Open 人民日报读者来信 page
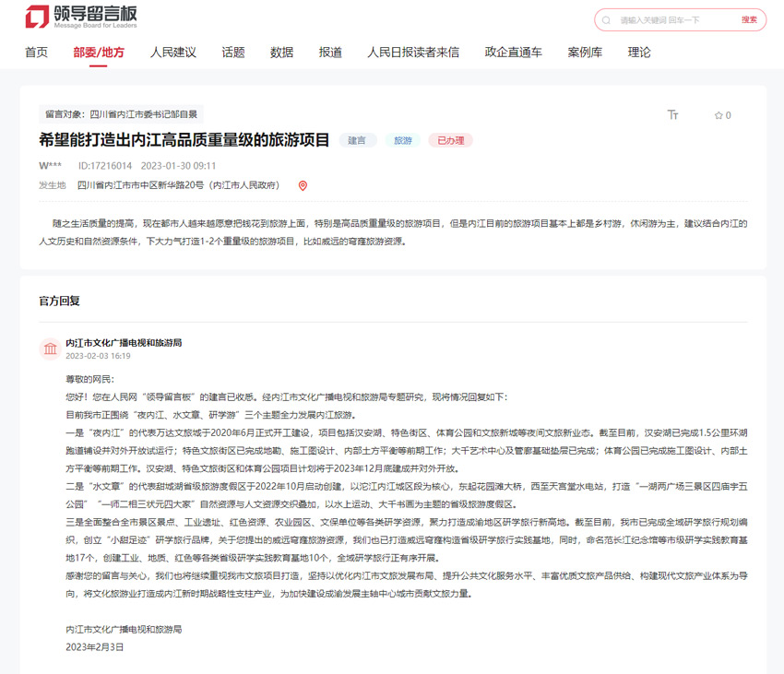Image resolution: width=784 pixels, height=674 pixels. click(413, 53)
